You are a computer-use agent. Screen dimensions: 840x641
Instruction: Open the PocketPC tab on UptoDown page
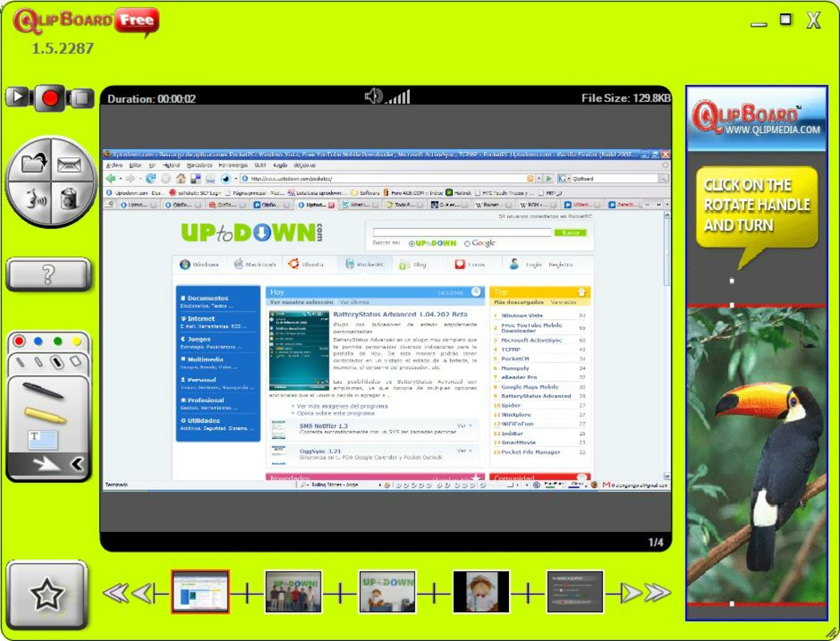point(365,264)
